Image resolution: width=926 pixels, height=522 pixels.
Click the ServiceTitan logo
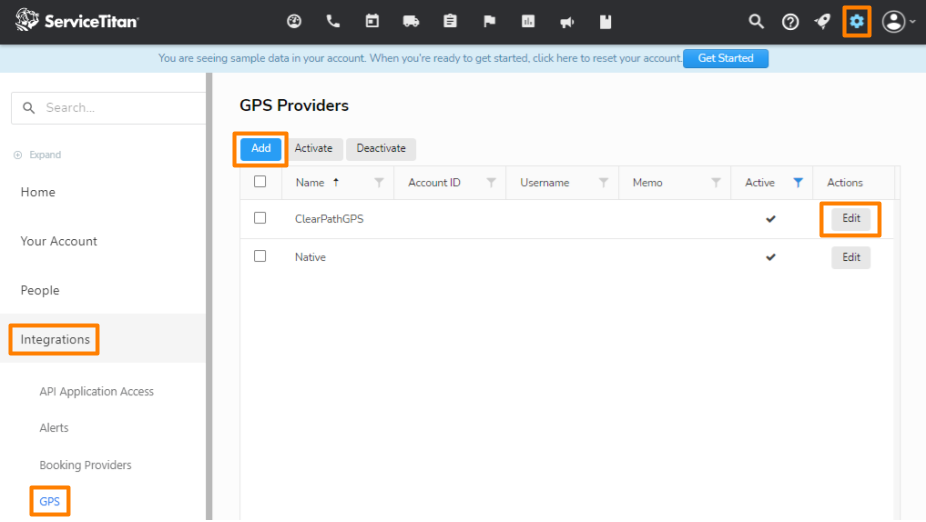point(77,21)
